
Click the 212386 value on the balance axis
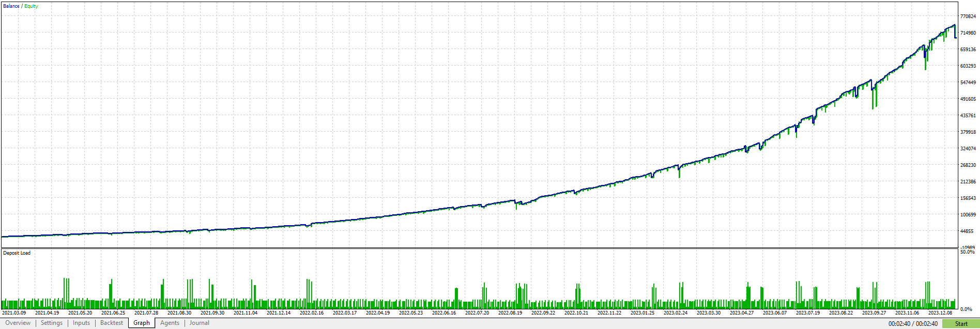pos(968,182)
